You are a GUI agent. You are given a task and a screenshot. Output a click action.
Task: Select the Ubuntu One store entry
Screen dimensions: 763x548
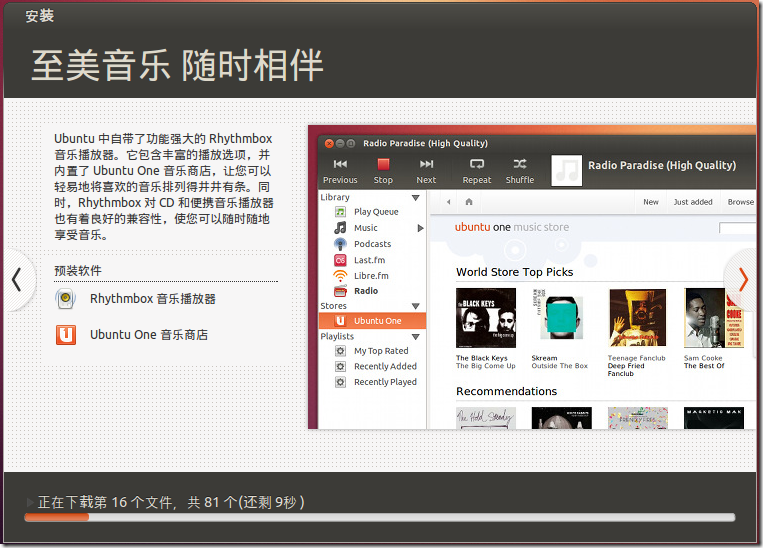click(372, 321)
